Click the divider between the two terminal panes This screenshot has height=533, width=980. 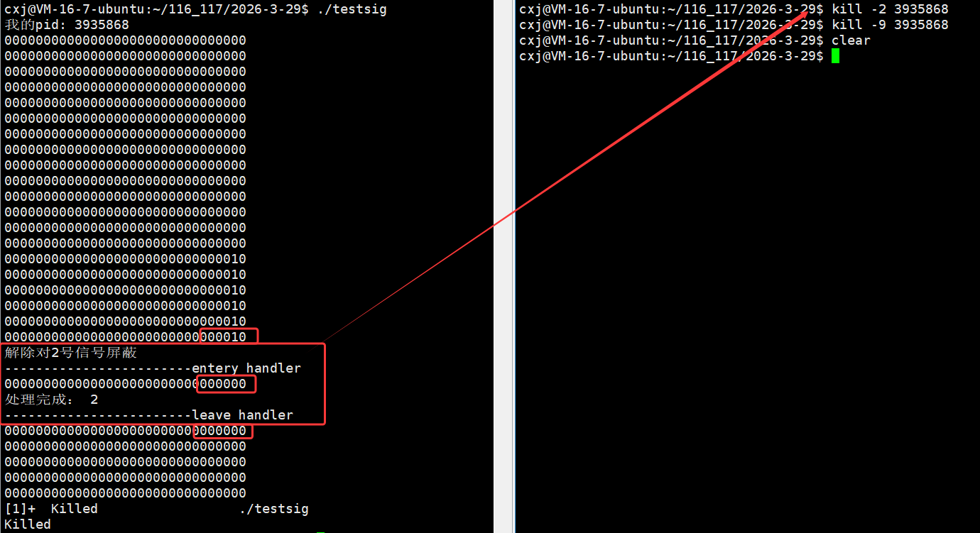click(504, 266)
